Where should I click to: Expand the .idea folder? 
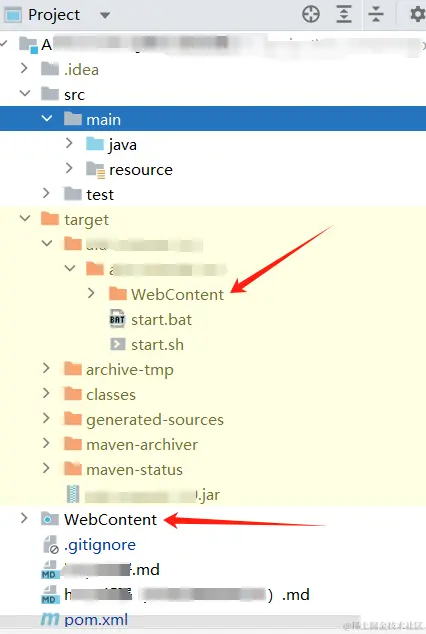[24, 68]
